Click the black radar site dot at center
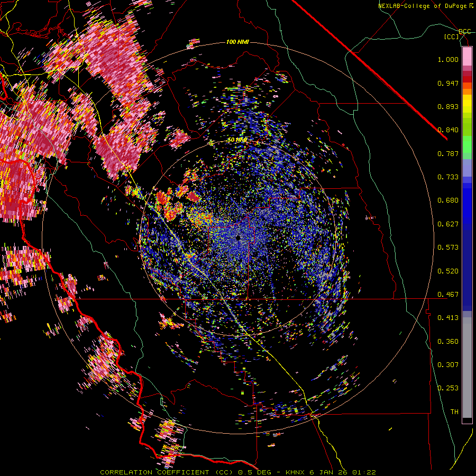Screen dimensions: 476x476 point(239,239)
